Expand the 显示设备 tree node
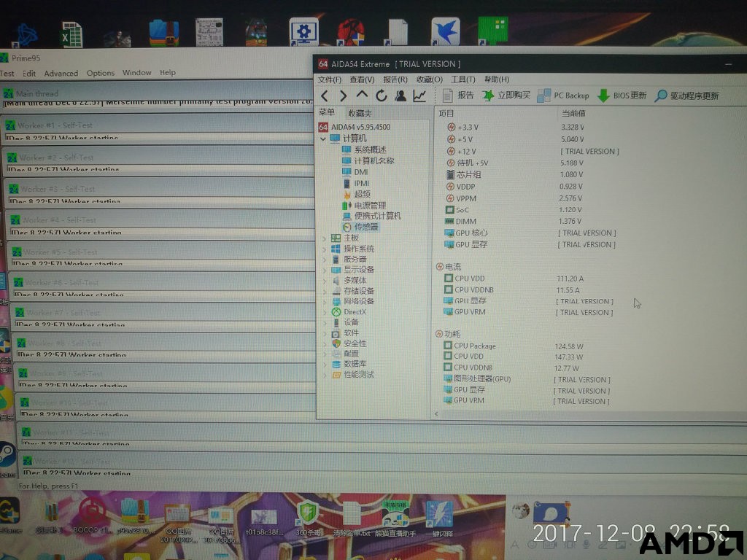 [x=325, y=270]
